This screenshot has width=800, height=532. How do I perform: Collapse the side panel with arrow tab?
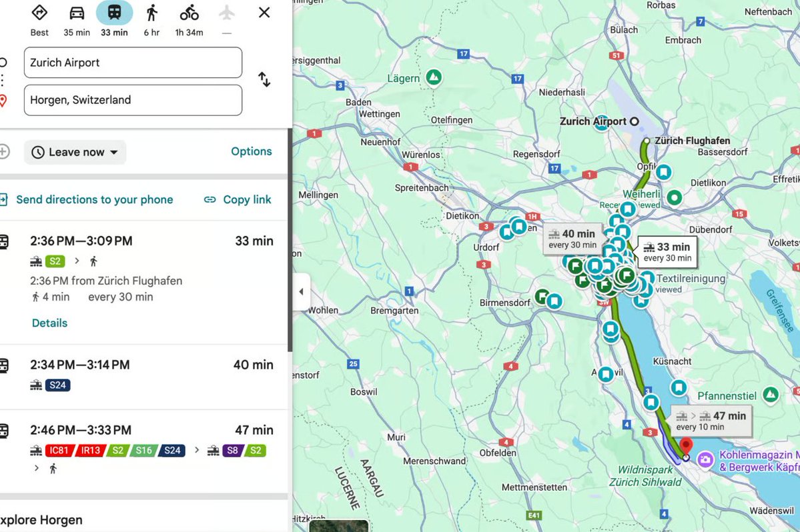(301, 291)
